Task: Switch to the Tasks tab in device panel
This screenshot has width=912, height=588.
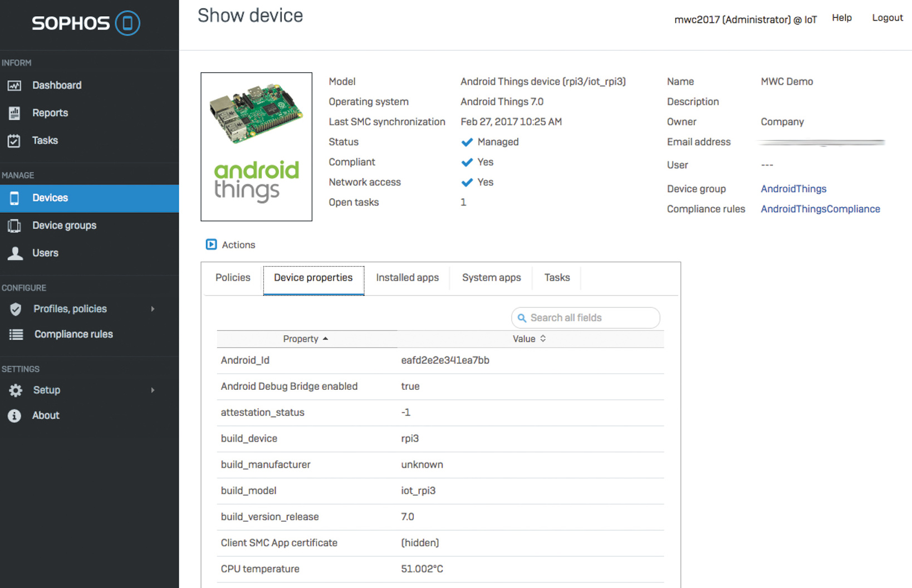Action: point(557,278)
